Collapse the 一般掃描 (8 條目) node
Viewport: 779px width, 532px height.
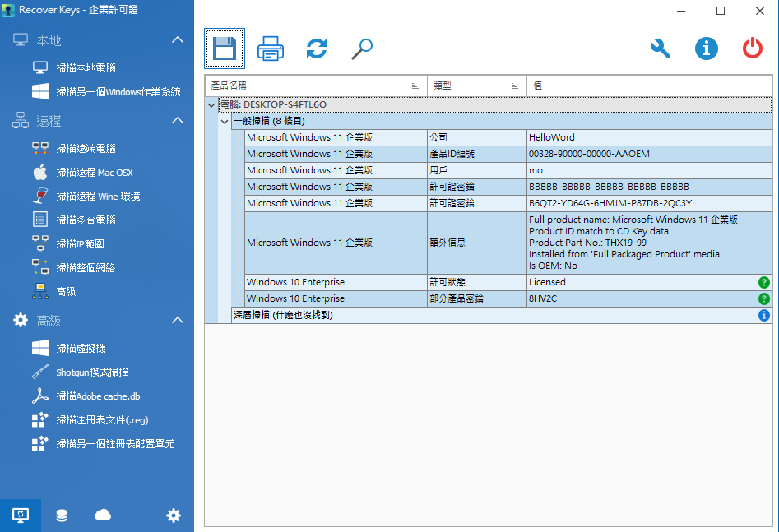point(225,121)
